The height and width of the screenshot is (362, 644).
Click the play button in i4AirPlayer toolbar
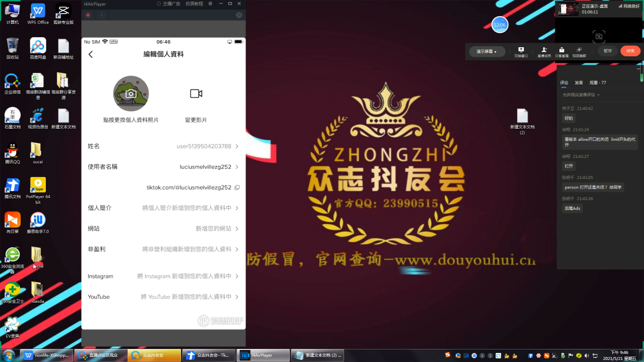click(102, 15)
